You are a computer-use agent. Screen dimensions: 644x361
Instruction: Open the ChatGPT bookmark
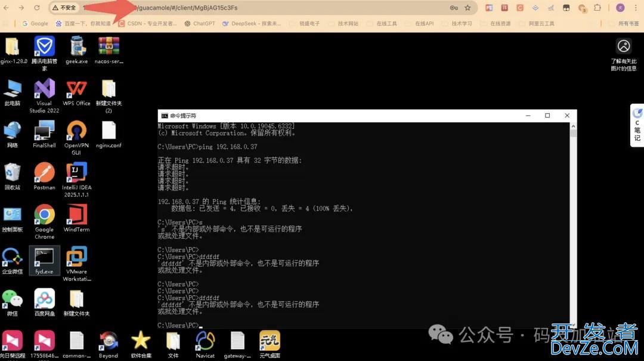[200, 24]
